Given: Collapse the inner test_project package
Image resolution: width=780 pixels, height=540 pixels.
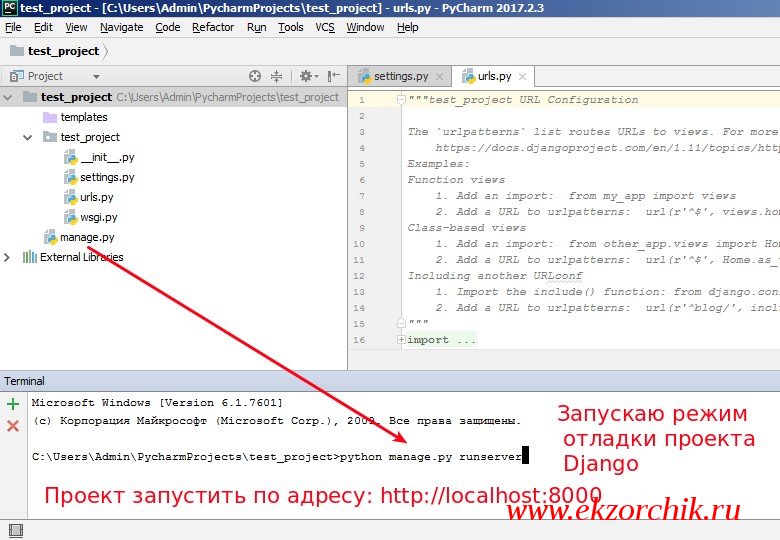Looking at the screenshot, I should click(x=28, y=137).
